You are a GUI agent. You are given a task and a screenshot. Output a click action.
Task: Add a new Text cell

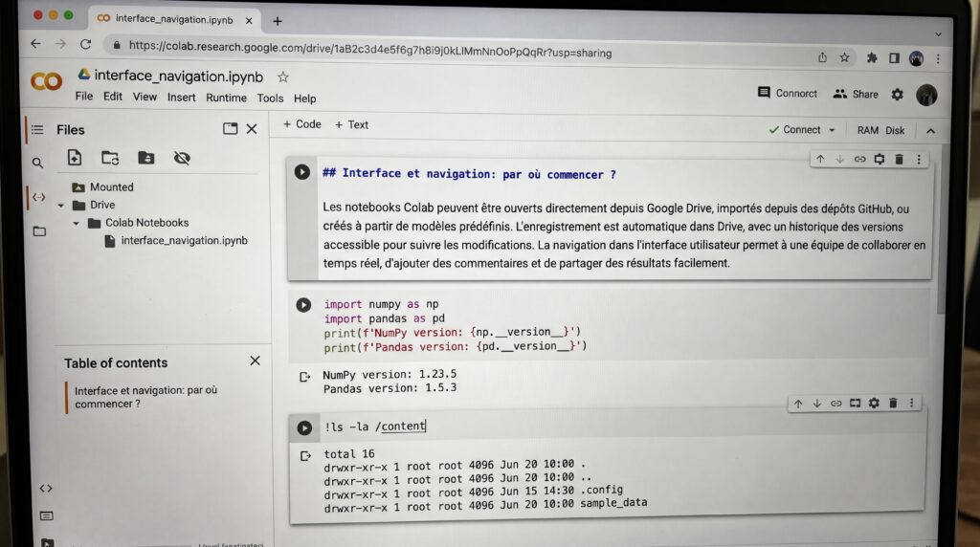click(x=351, y=125)
